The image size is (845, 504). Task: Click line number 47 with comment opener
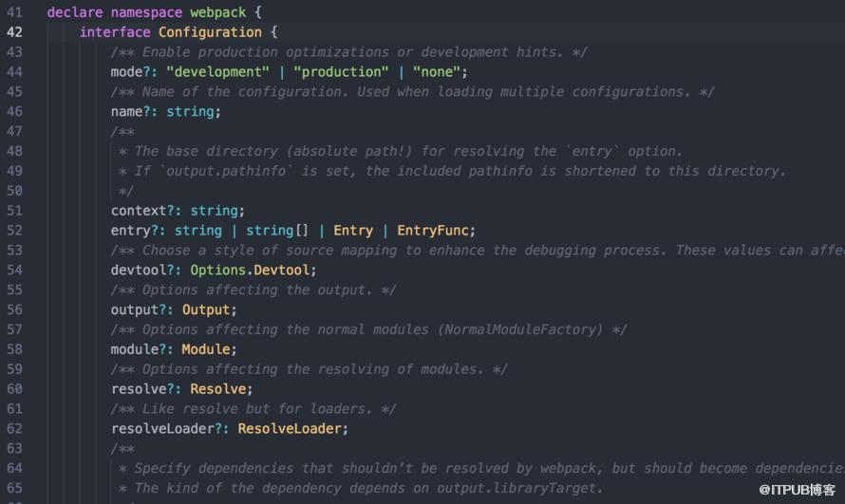tap(14, 131)
